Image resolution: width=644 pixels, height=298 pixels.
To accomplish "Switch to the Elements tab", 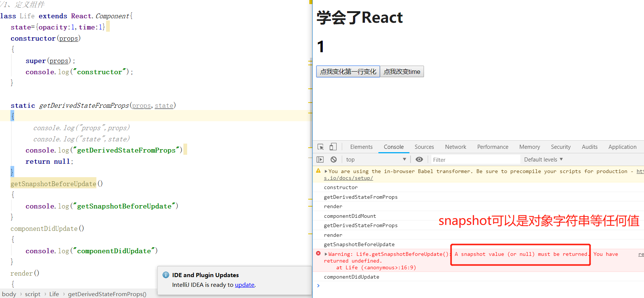I will click(361, 147).
